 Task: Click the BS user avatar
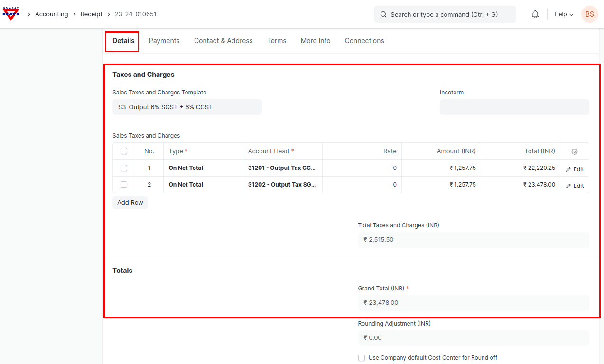[x=589, y=14]
